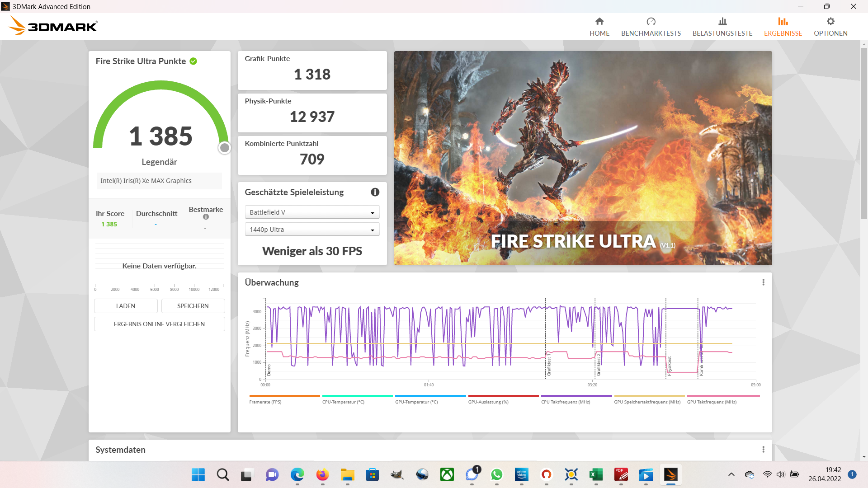The width and height of the screenshot is (868, 488).
Task: Open the notification center badge
Action: 852,474
